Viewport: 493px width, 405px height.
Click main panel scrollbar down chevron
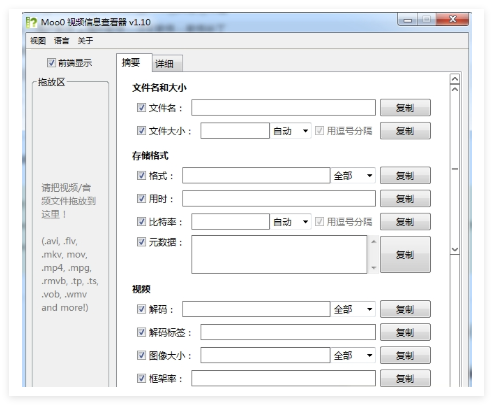[455, 249]
